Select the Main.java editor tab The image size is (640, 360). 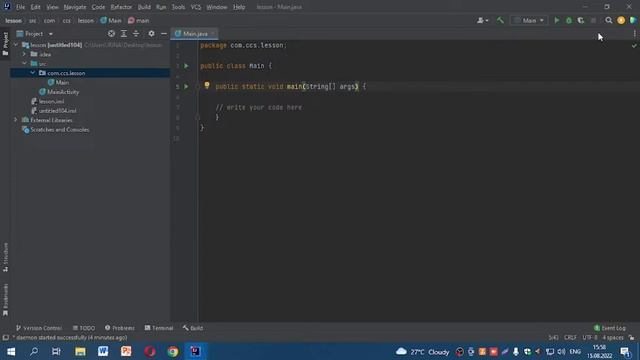194,33
